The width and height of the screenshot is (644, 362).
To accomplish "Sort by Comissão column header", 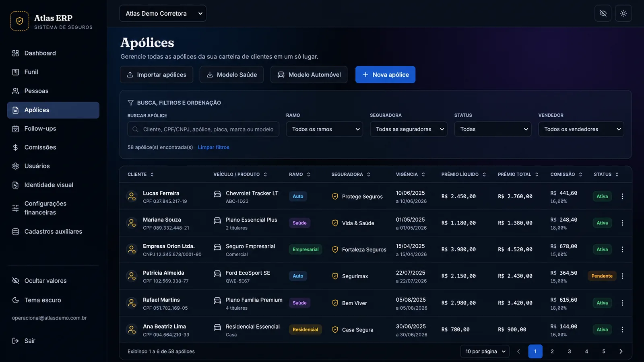I will 566,174.
